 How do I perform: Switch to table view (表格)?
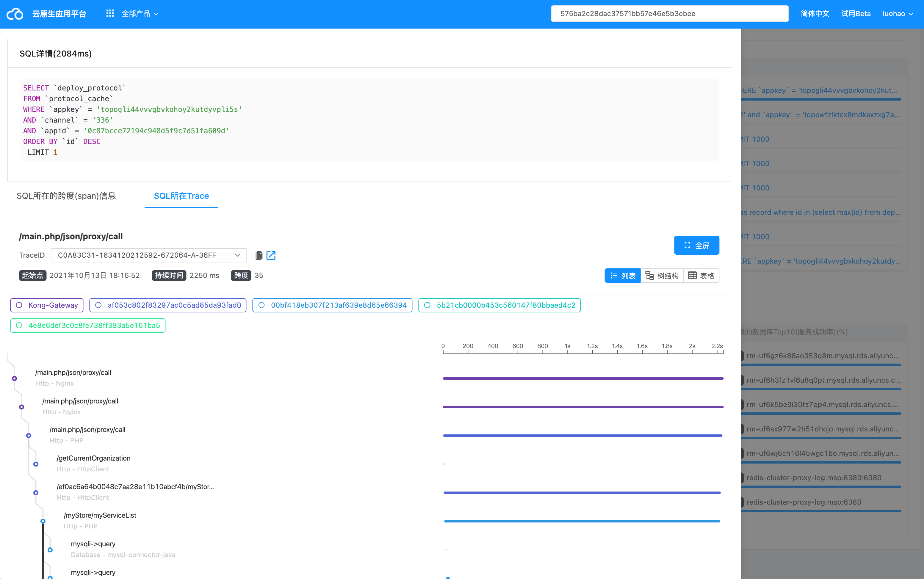click(701, 276)
